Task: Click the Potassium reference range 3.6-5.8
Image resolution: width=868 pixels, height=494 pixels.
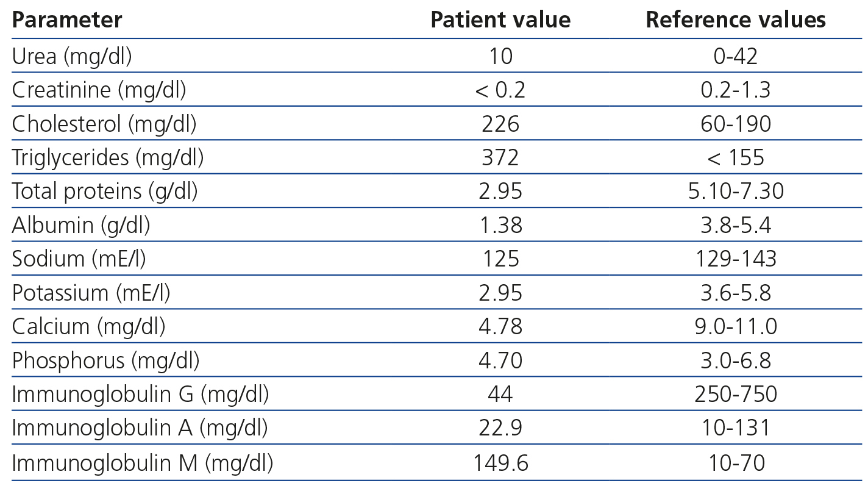Action: click(x=735, y=293)
